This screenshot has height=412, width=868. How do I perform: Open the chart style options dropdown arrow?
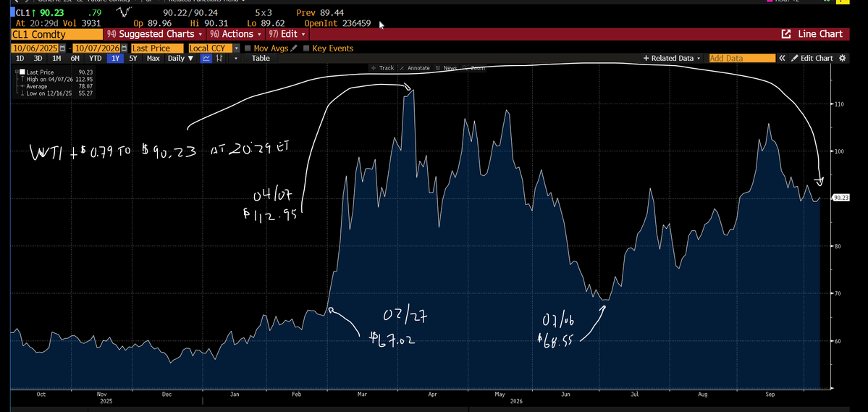coord(236,58)
